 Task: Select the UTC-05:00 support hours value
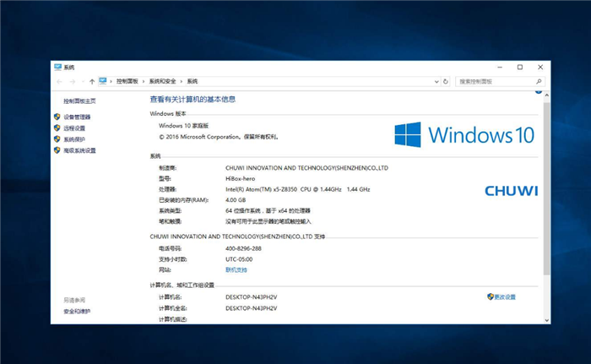tap(239, 259)
